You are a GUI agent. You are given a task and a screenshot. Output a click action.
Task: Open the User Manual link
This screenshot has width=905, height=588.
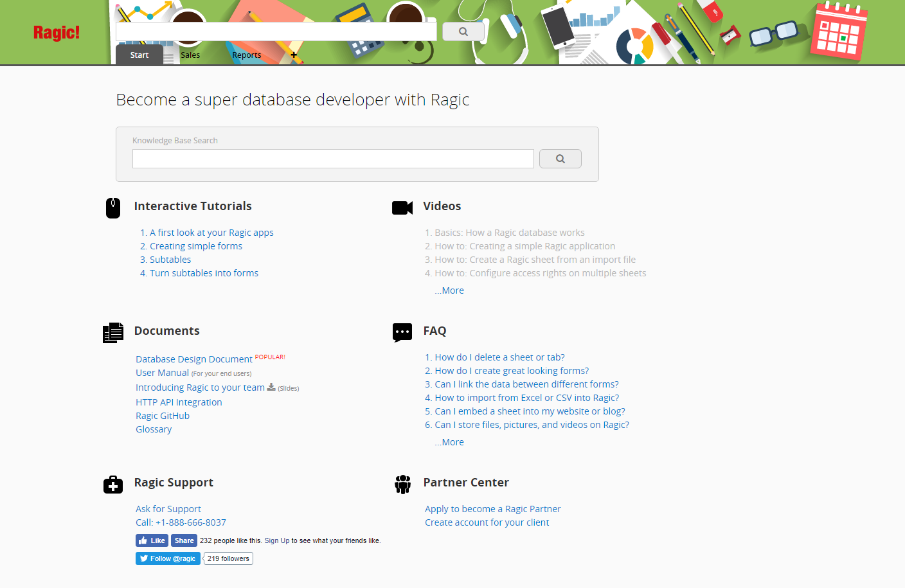163,373
